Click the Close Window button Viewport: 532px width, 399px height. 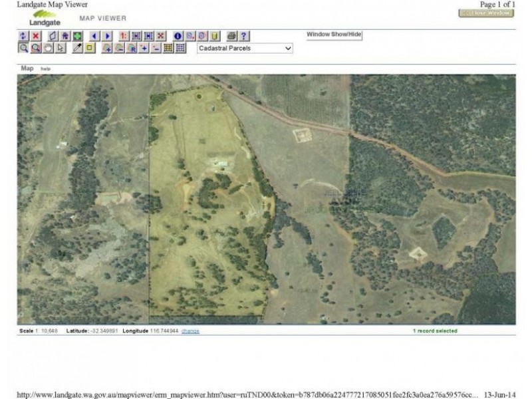pyautogui.click(x=486, y=13)
